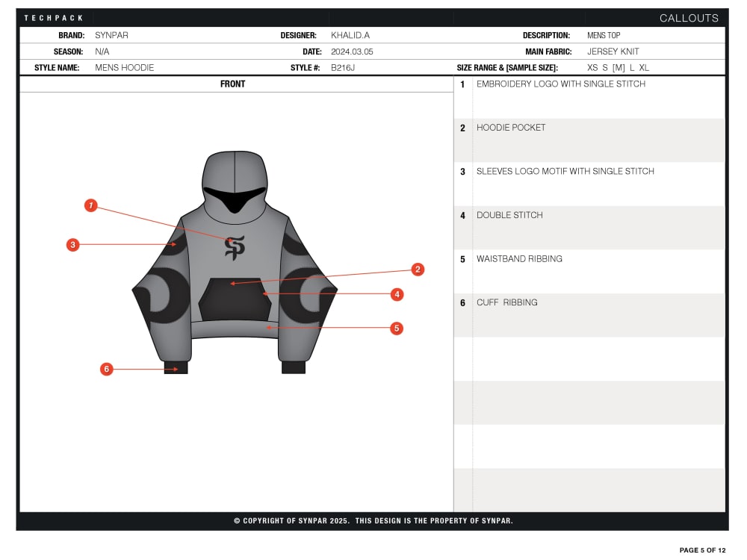Click the 'PAGE 5 OF 12' indicator

(x=702, y=550)
